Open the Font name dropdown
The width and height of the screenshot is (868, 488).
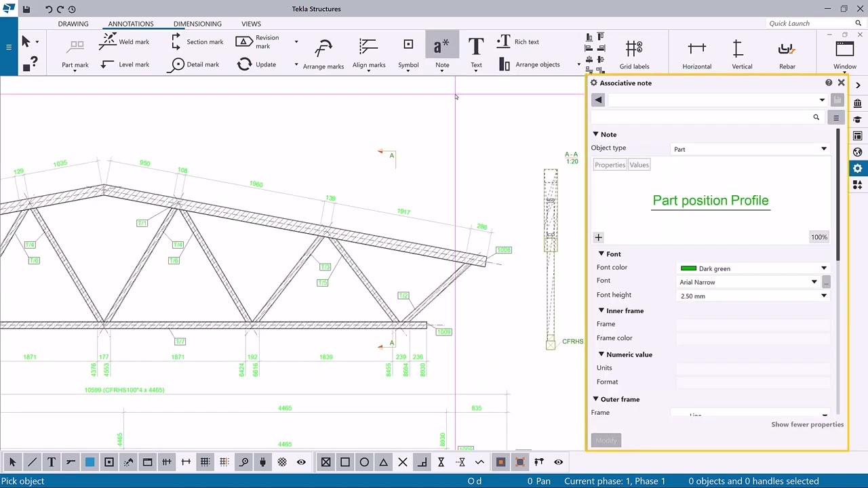(x=749, y=282)
